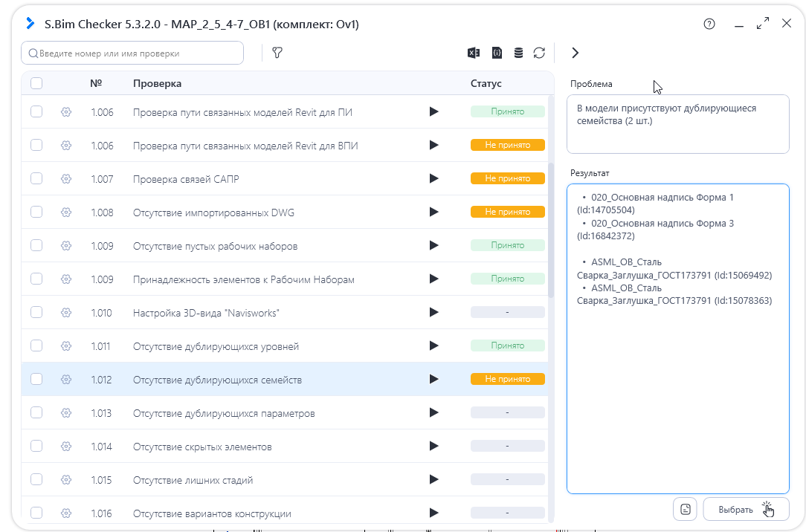The image size is (806, 532).
Task: Open help question mark icon
Action: tap(709, 24)
